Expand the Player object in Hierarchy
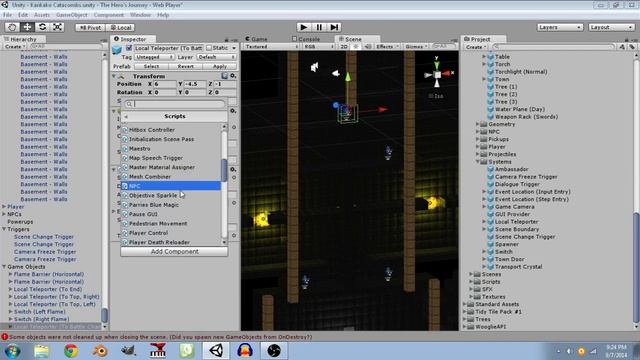This screenshot has height=360, width=640. (x=4, y=207)
